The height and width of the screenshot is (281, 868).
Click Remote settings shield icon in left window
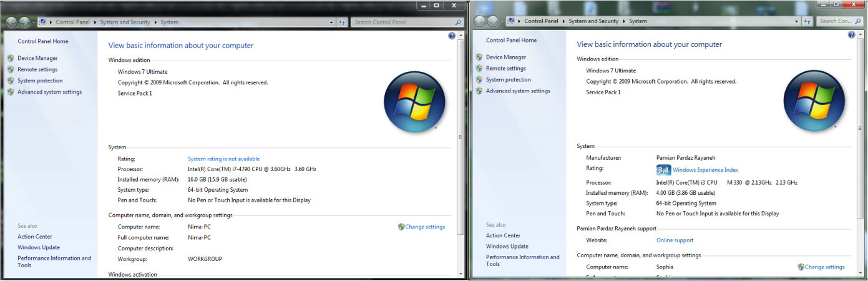point(11,69)
